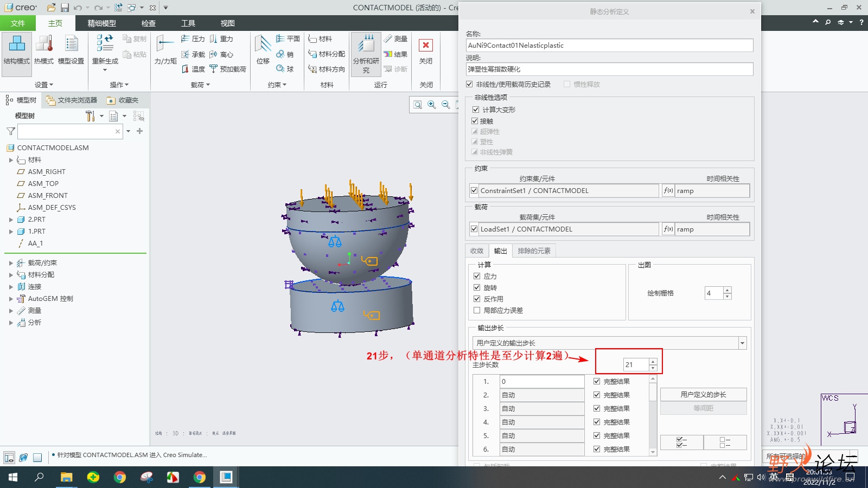The width and height of the screenshot is (868, 488).
Task: Open 分析和研究 analyses and studies
Action: [x=366, y=54]
